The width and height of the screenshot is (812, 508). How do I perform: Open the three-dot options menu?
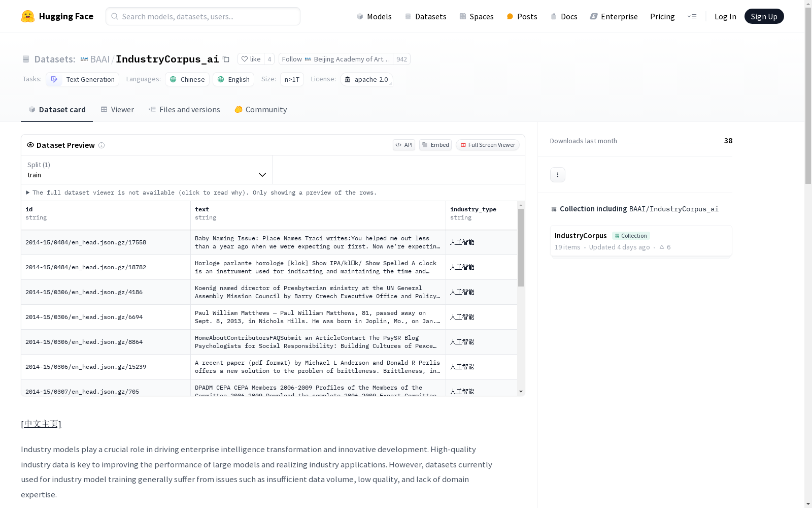tap(558, 175)
